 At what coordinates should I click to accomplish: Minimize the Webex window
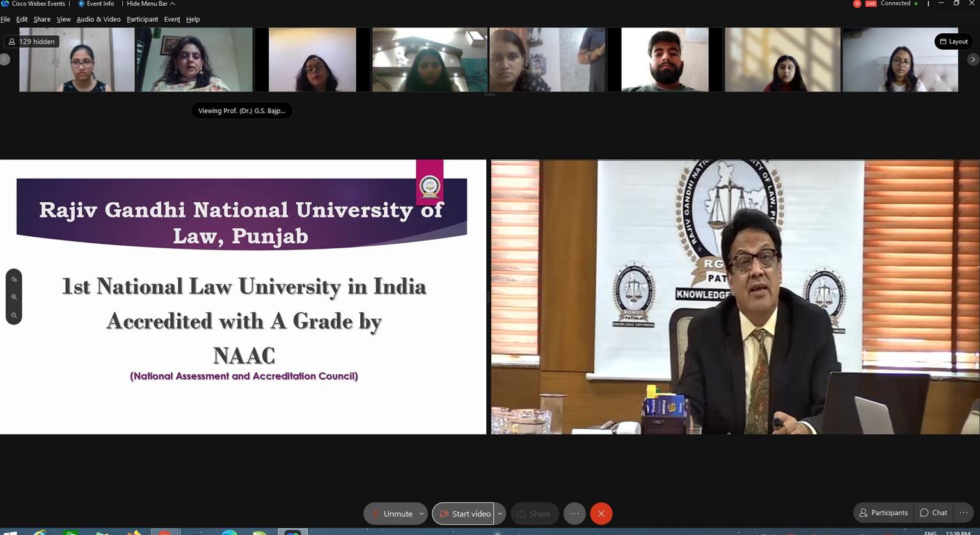click(x=941, y=3)
